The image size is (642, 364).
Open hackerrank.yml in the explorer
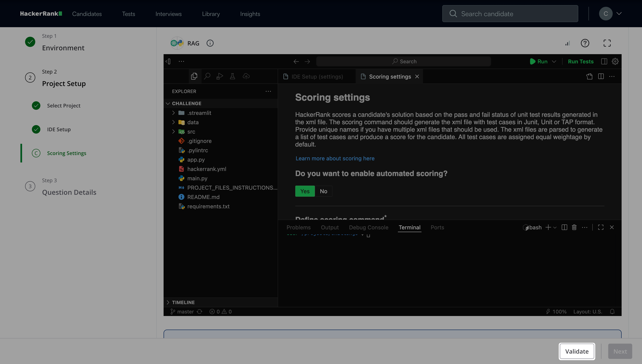[206, 169]
